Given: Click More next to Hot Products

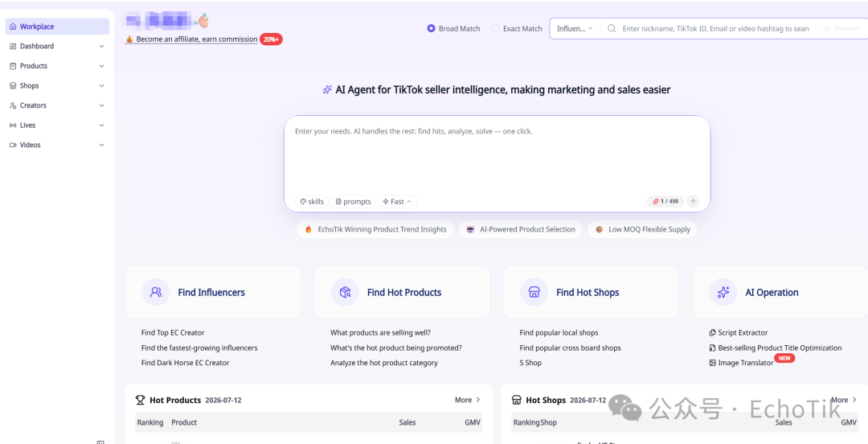Looking at the screenshot, I should (x=467, y=400).
